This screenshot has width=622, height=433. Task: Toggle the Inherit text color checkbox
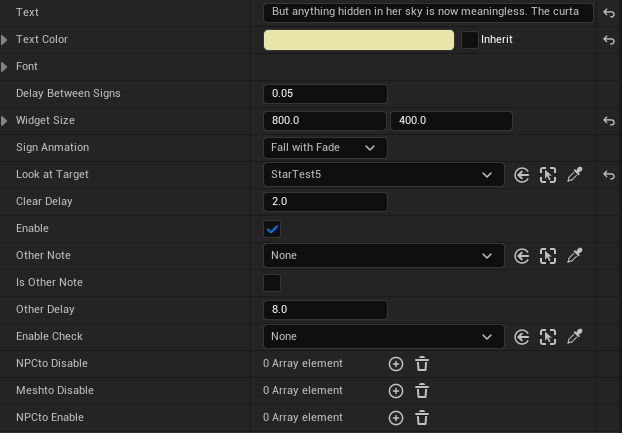pyautogui.click(x=470, y=40)
